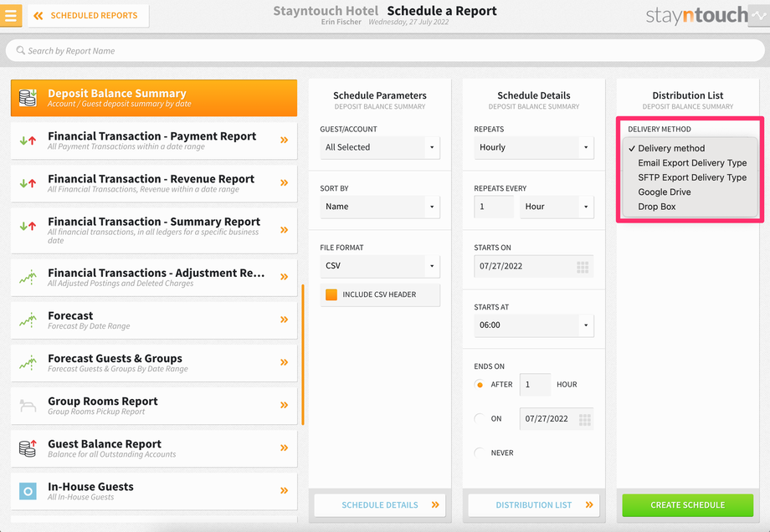This screenshot has height=532, width=770.
Task: Click the Revenue Report double-chevron arrow
Action: point(284,182)
